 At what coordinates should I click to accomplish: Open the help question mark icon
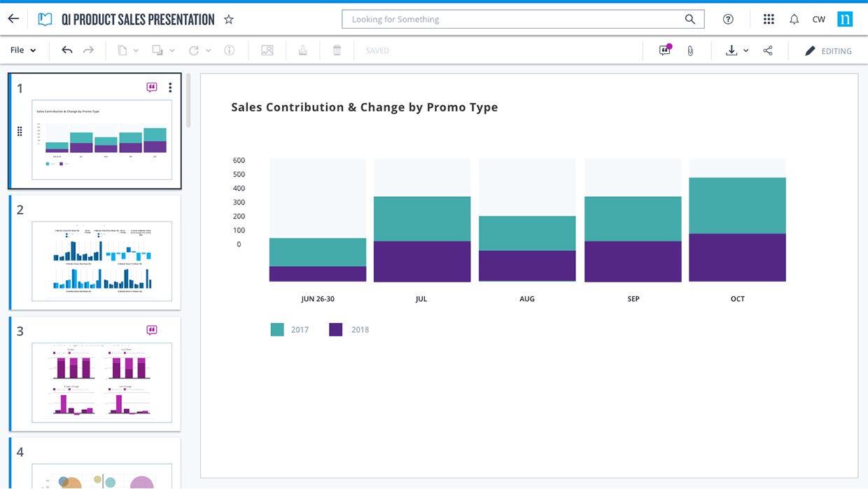click(728, 20)
